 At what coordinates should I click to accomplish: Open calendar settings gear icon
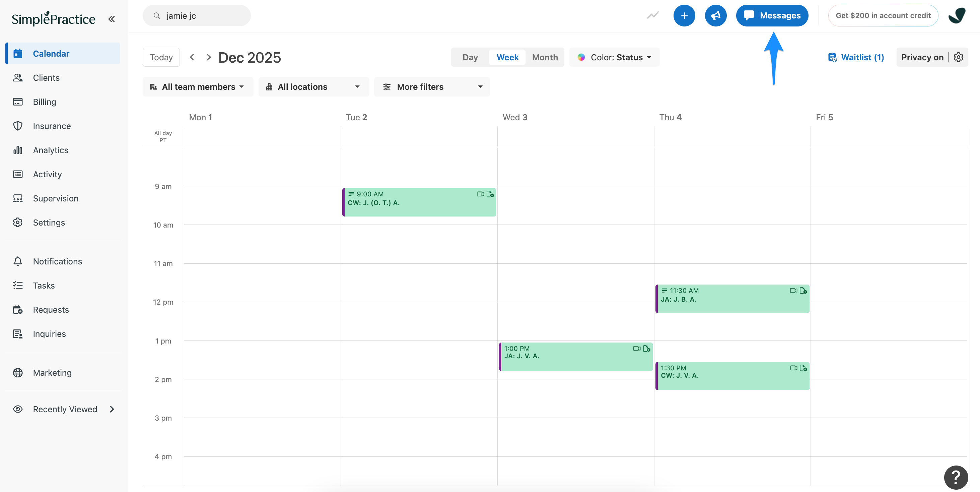[x=958, y=57]
